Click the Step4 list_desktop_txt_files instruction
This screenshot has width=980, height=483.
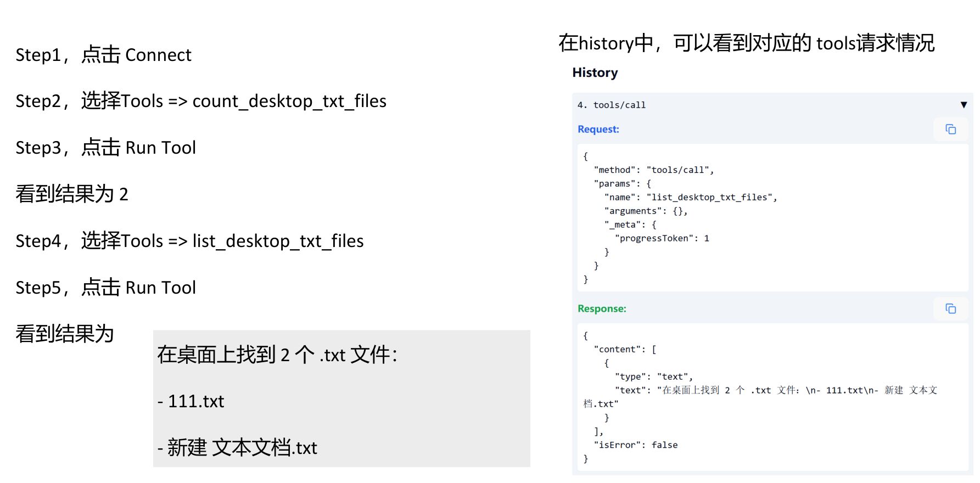(189, 241)
